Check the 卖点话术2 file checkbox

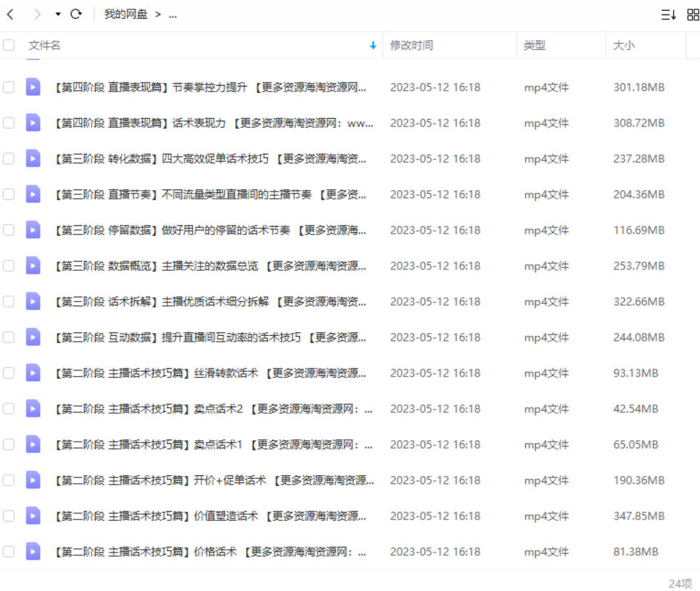click(9, 408)
